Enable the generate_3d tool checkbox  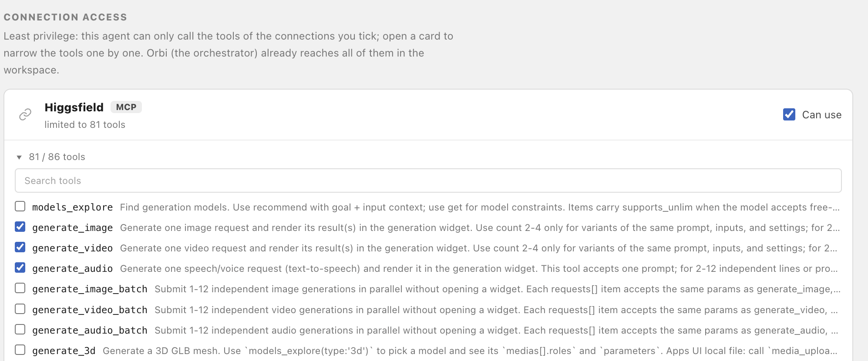(20, 350)
